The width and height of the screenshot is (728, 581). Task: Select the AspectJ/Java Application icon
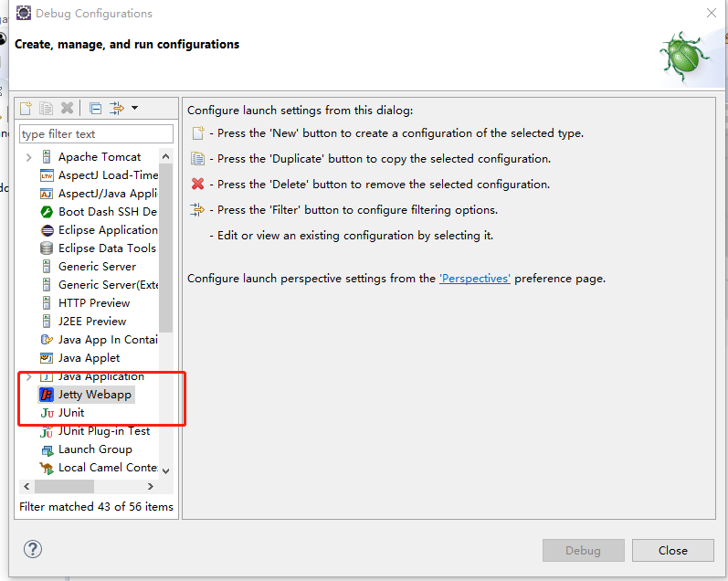click(x=47, y=194)
